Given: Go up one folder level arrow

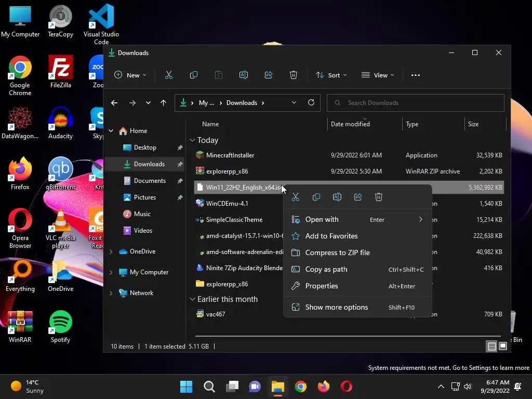Looking at the screenshot, I should click(x=164, y=103).
